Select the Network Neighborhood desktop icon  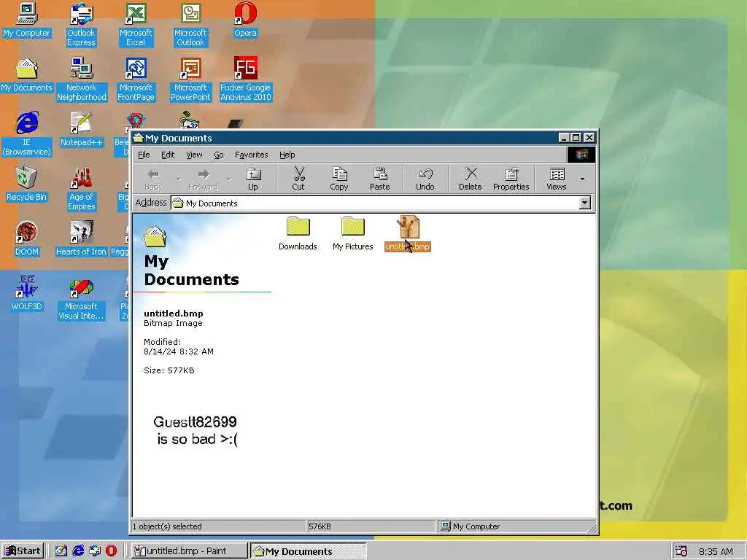click(x=82, y=79)
